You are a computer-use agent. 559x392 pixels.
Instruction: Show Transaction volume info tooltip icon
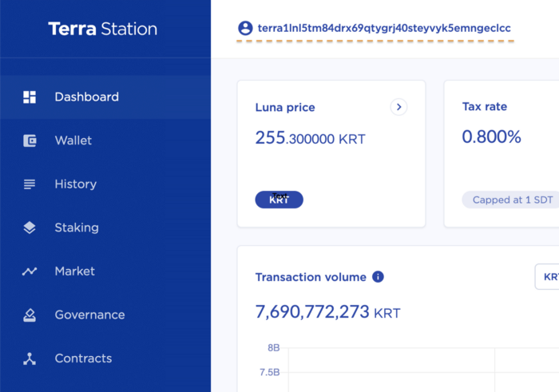pos(378,276)
